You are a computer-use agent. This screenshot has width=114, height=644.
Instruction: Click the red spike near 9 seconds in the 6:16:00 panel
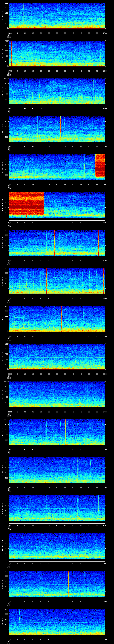pos(23,16)
